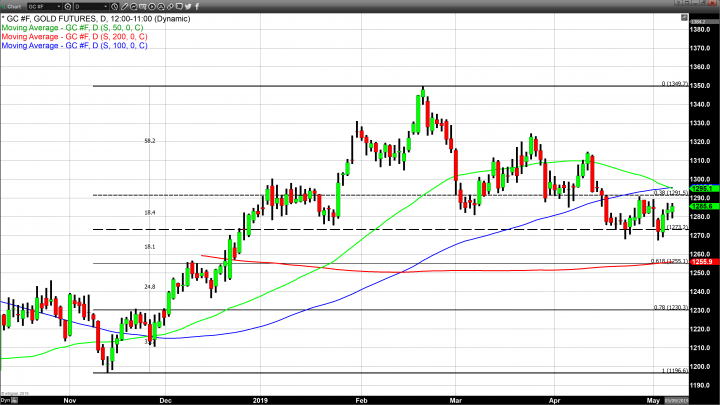The width and height of the screenshot is (720, 405).
Task: Click the 58.2 percentage label
Action: point(150,141)
